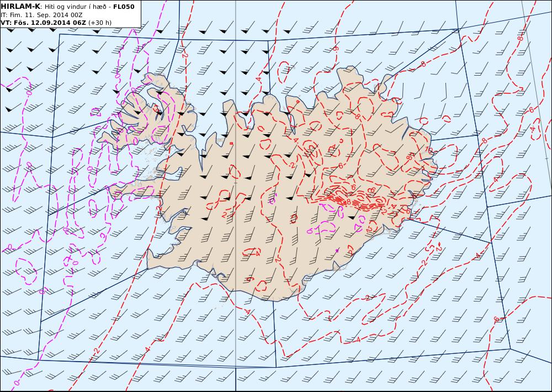Click the 'VT: Fös. 12.09.2014 06Z' valid time
Viewport: 552px width, 392px height.
pos(43,23)
